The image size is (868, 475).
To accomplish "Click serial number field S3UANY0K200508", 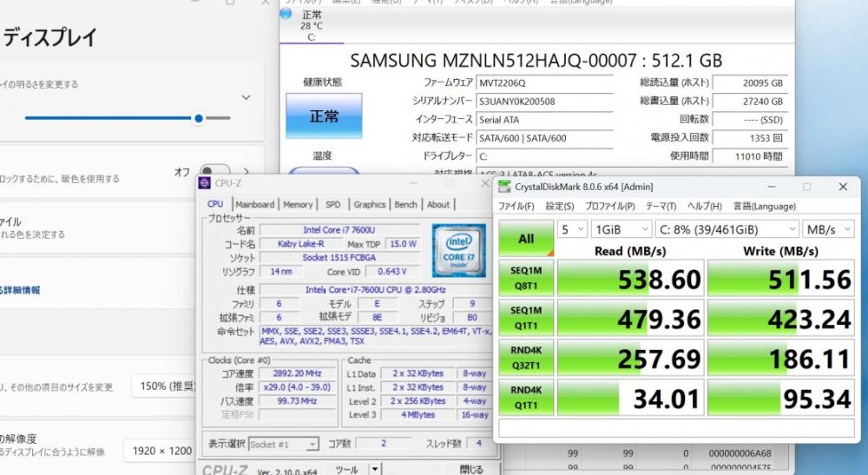I will [x=545, y=101].
